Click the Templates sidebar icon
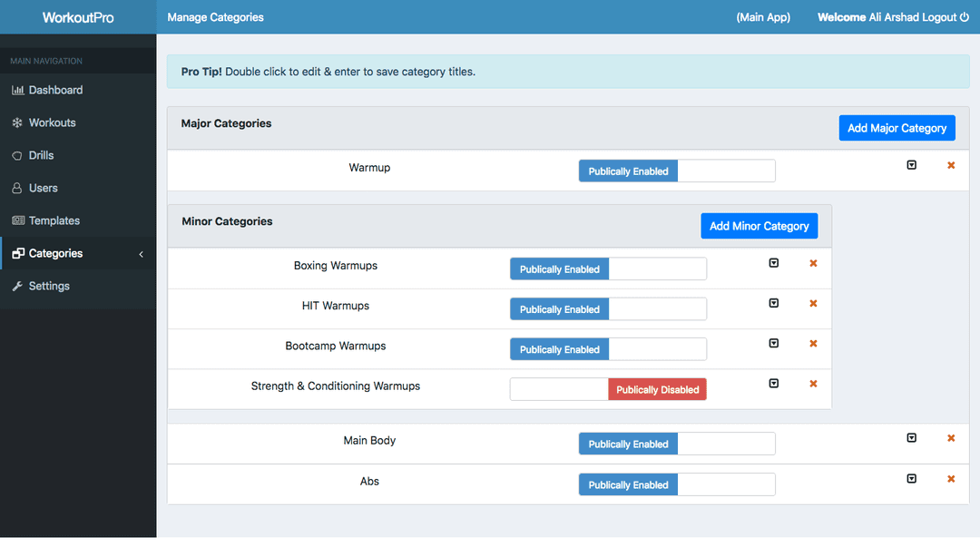The height and width of the screenshot is (547, 980). [x=18, y=220]
